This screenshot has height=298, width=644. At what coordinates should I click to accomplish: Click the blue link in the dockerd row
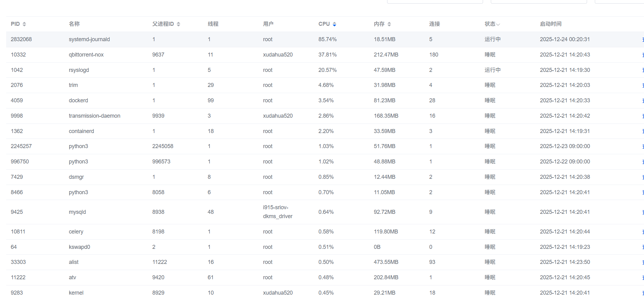pyautogui.click(x=642, y=101)
